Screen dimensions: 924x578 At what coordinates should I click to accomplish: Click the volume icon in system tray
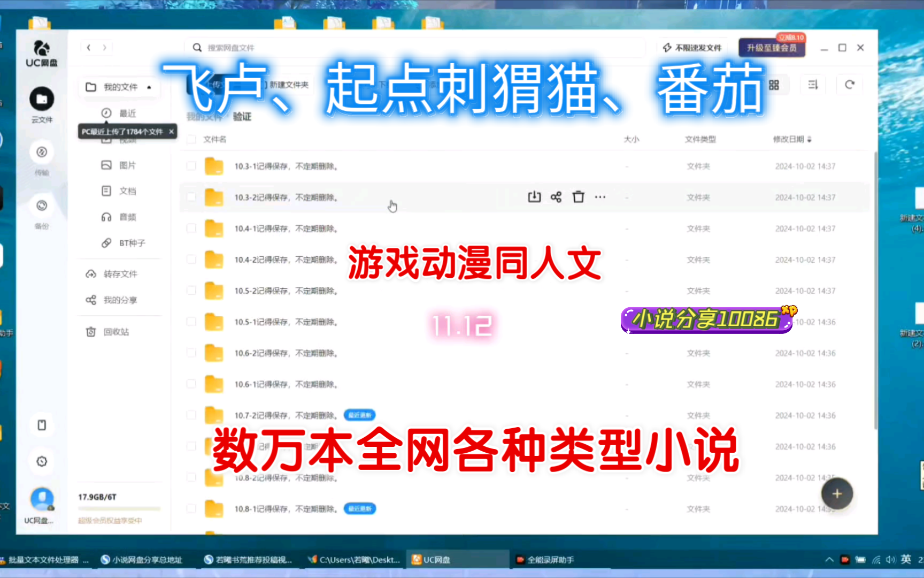890,560
